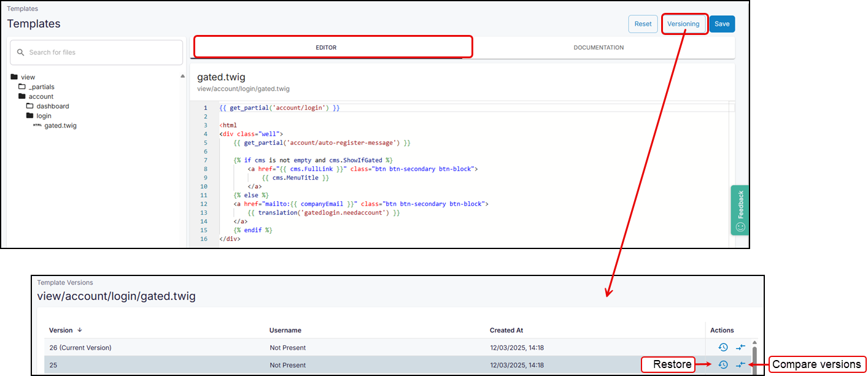Click the Restore icon for version 26
This screenshot has width=868, height=376.
[723, 347]
